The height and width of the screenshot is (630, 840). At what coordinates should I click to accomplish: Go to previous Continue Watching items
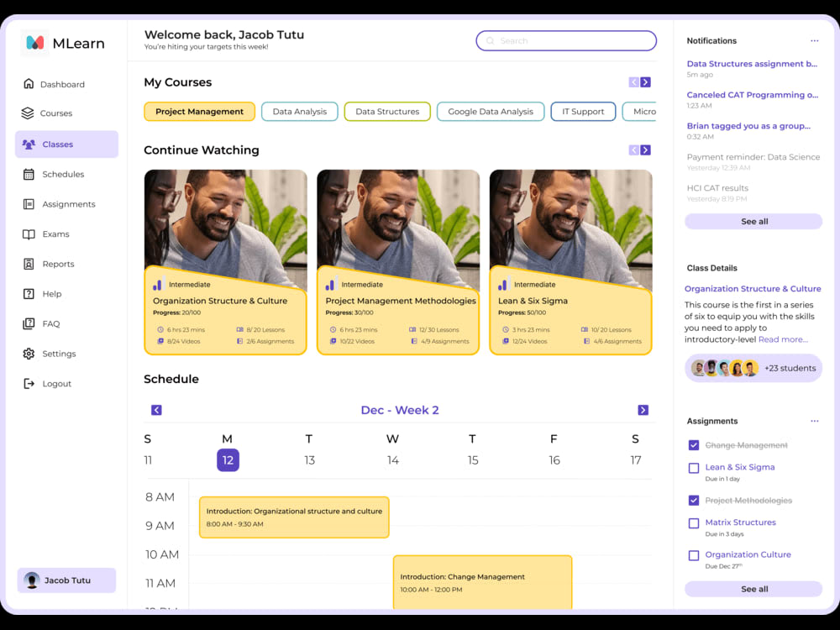tap(633, 150)
